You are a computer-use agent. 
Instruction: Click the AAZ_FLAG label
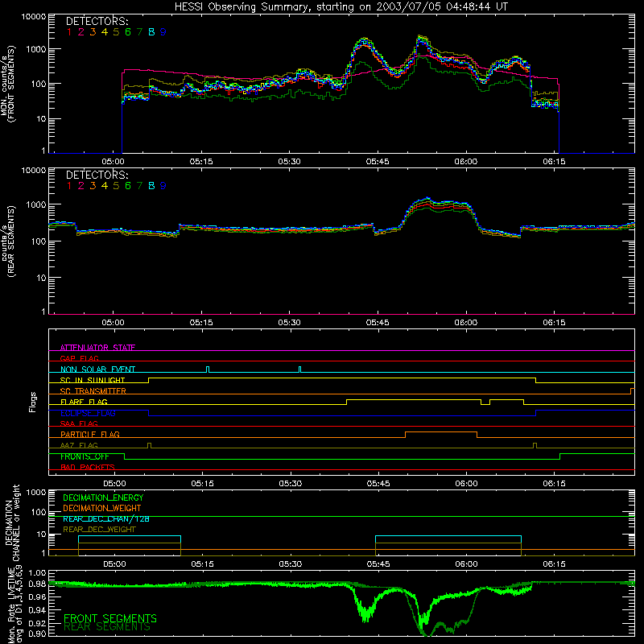79,445
